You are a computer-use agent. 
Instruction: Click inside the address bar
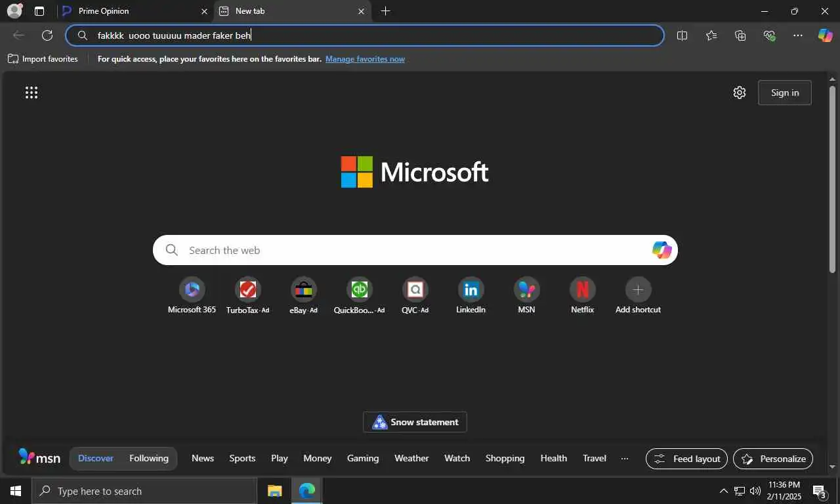[x=365, y=35]
